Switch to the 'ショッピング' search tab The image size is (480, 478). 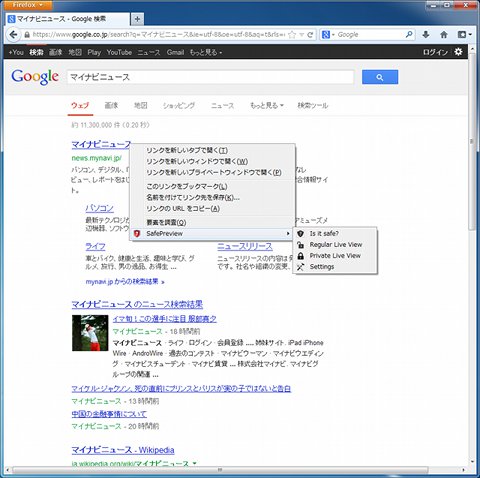(x=179, y=106)
